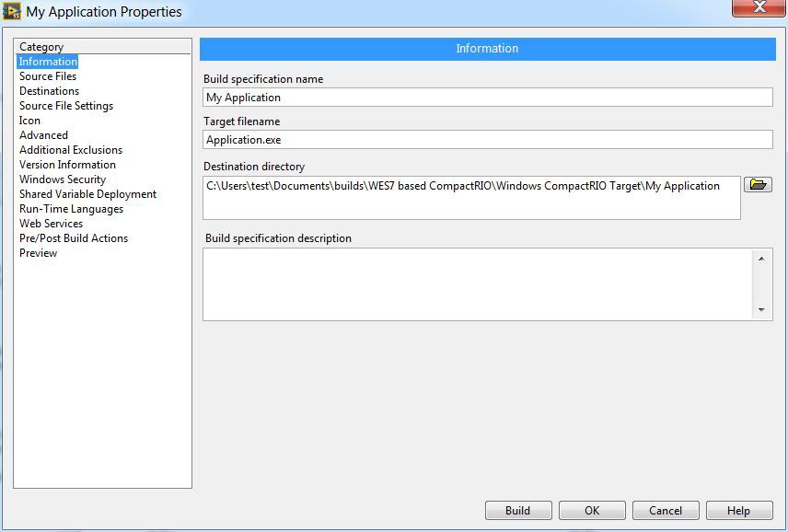
Task: Click the browse folder icon for destination directory
Action: click(x=758, y=185)
